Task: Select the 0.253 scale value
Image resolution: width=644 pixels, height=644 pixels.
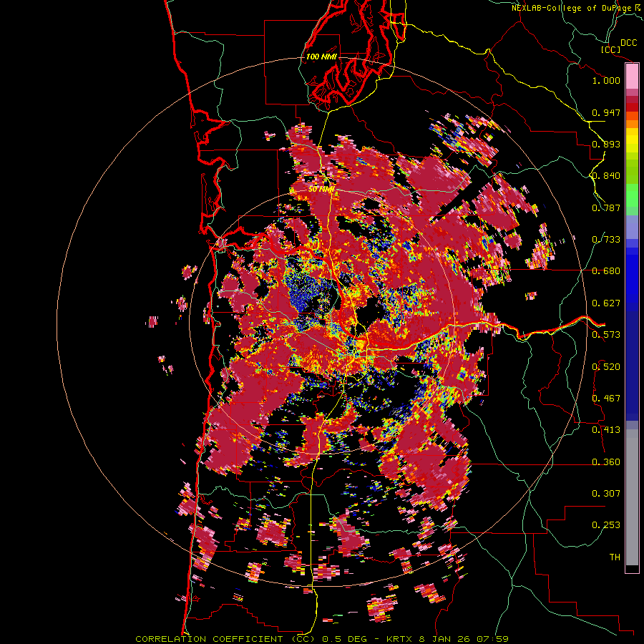Action: click(606, 525)
